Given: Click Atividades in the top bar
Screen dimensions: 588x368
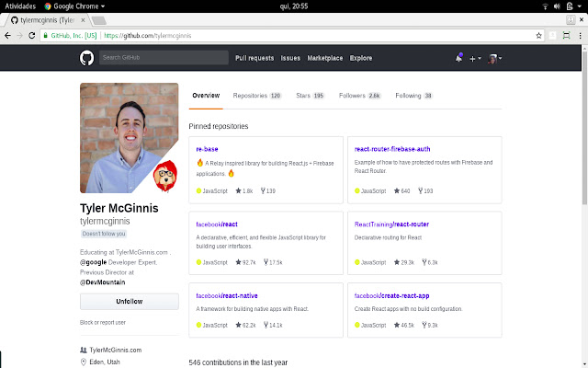Looking at the screenshot, I should [20, 6].
